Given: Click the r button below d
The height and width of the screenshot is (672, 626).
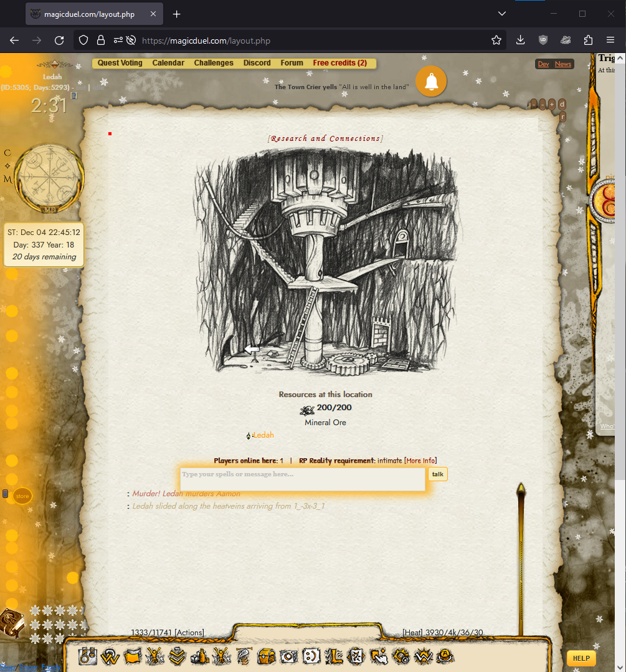Looking at the screenshot, I should coord(562,116).
